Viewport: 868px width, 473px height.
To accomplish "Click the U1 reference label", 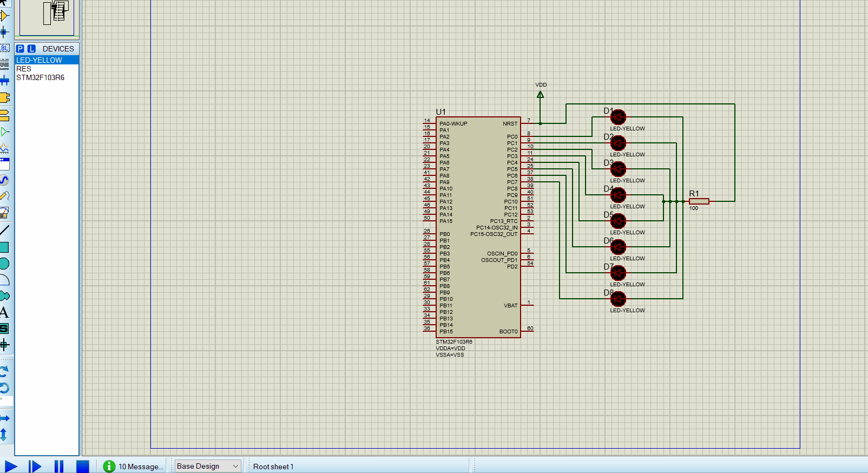I will click(x=441, y=112).
